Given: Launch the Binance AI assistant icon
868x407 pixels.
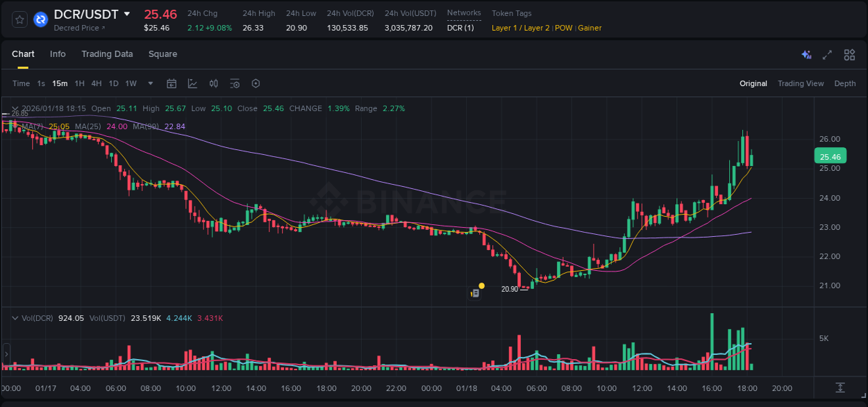Looking at the screenshot, I should 806,54.
